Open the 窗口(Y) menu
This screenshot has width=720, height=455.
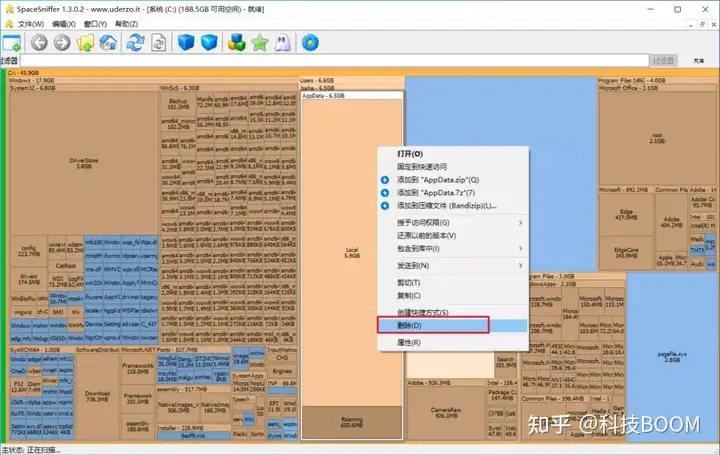click(95, 24)
